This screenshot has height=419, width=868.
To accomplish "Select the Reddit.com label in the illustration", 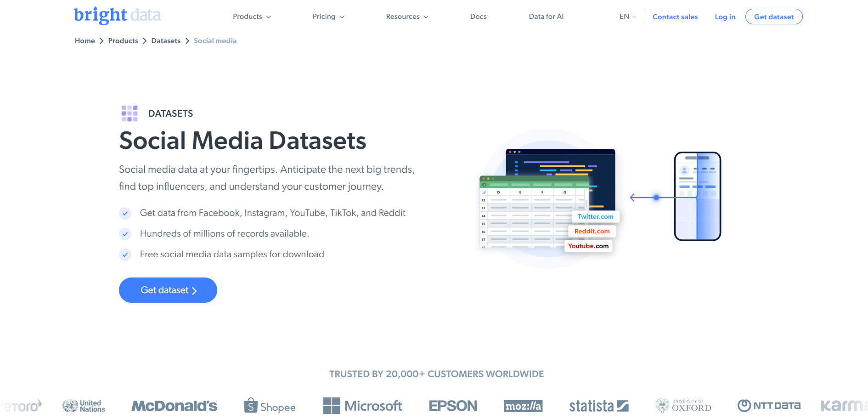I will [x=592, y=231].
